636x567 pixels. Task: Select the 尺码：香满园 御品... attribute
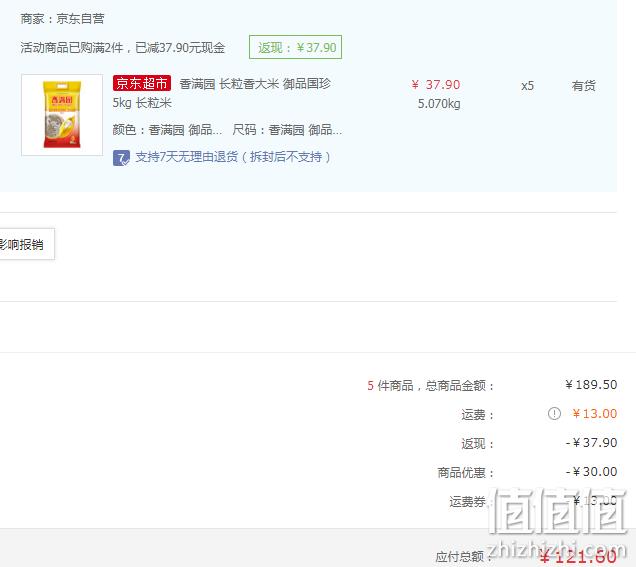287,130
